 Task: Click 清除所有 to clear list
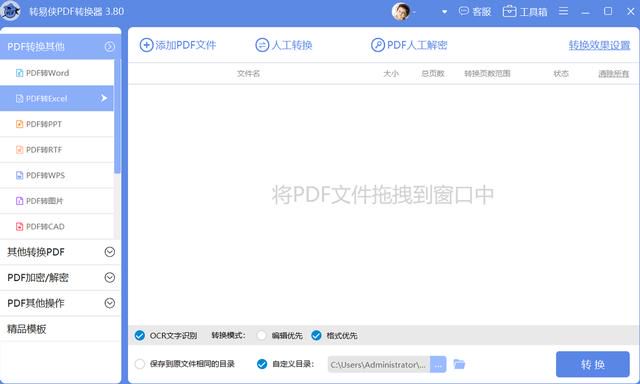(x=613, y=74)
